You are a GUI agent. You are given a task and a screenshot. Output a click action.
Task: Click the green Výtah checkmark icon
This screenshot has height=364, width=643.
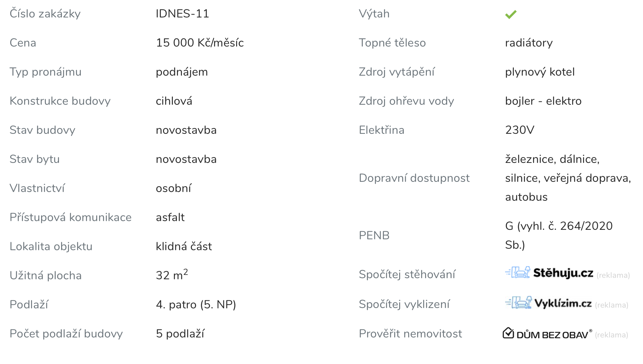point(511,14)
